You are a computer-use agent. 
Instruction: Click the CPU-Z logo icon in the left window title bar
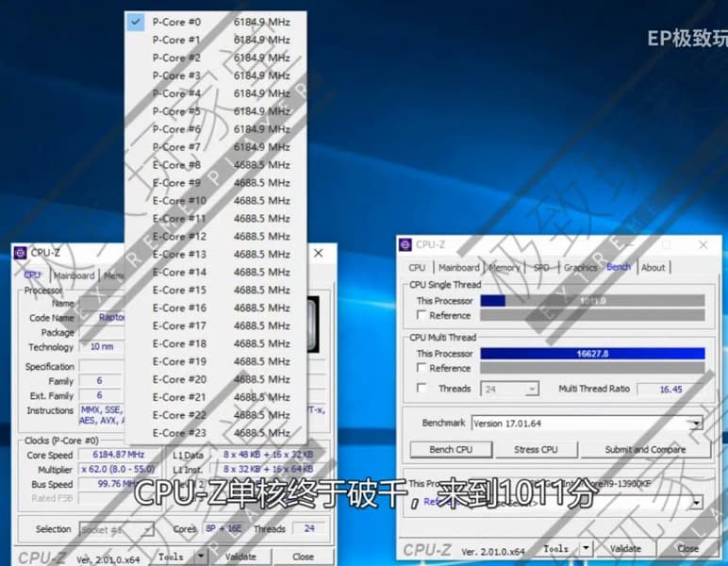(20, 253)
